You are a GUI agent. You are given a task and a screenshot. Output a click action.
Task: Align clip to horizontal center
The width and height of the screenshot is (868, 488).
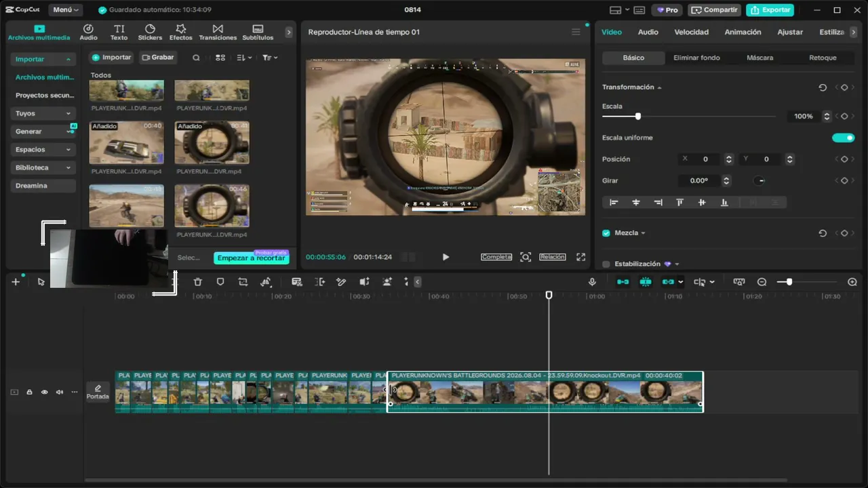coord(636,202)
